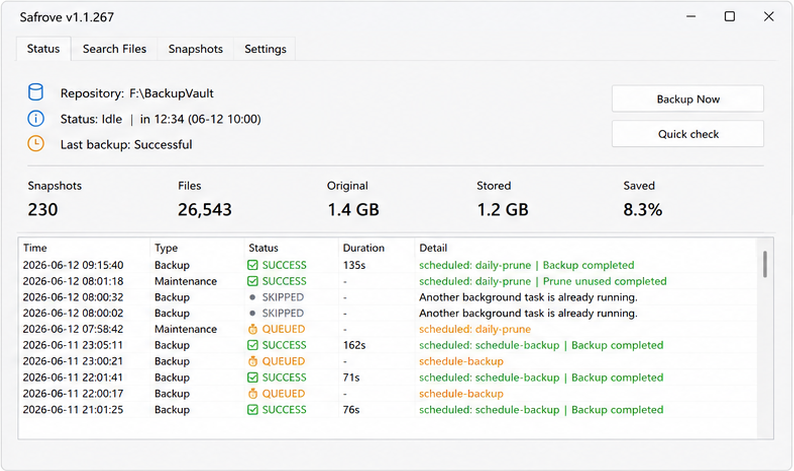Click 'Prune unused completed' detail text

click(605, 281)
